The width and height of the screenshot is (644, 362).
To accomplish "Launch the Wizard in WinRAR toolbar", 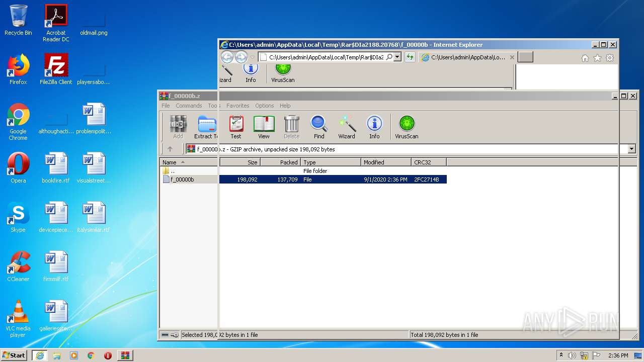I will [x=347, y=127].
